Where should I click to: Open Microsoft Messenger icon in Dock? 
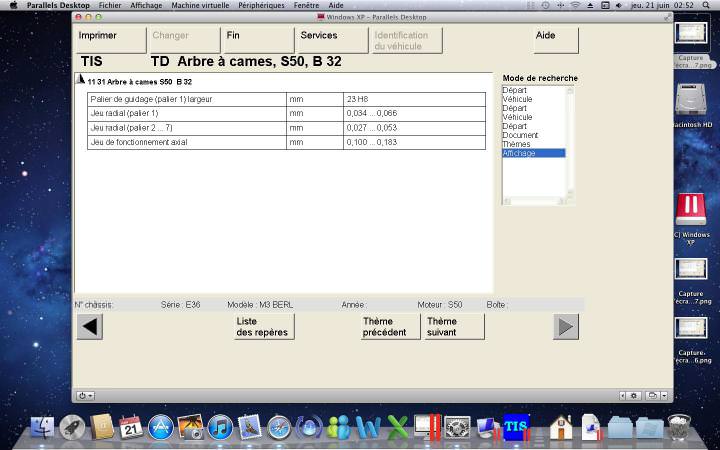pyautogui.click(x=338, y=427)
